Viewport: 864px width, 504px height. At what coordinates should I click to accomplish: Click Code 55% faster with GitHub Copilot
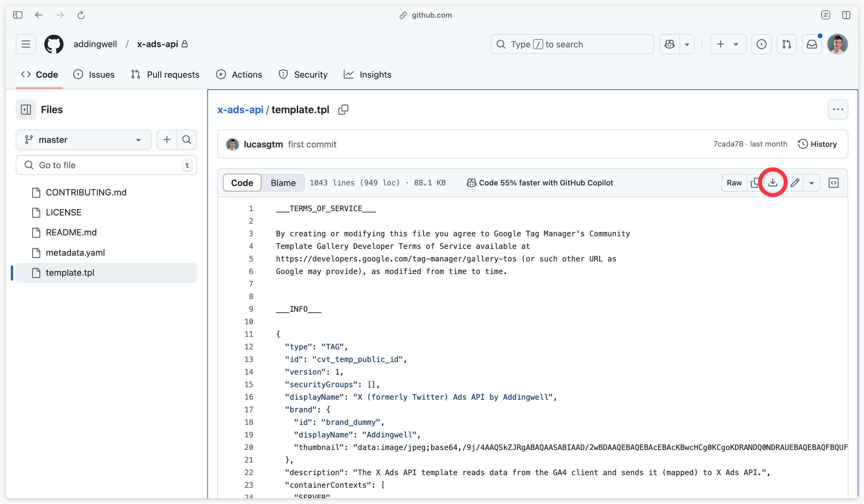click(540, 183)
